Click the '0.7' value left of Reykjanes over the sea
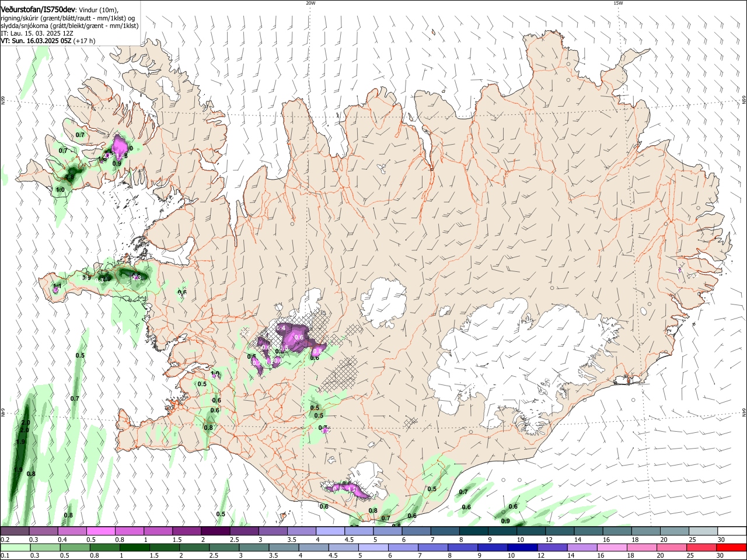The image size is (747, 560). click(75, 398)
